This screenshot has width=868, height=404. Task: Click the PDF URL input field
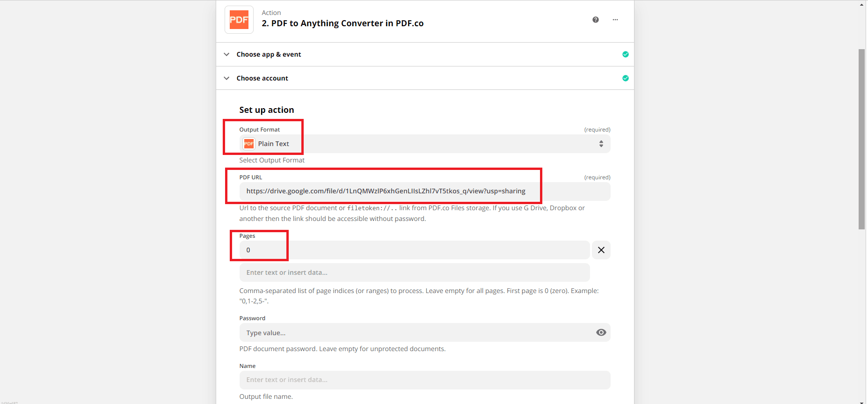click(424, 191)
